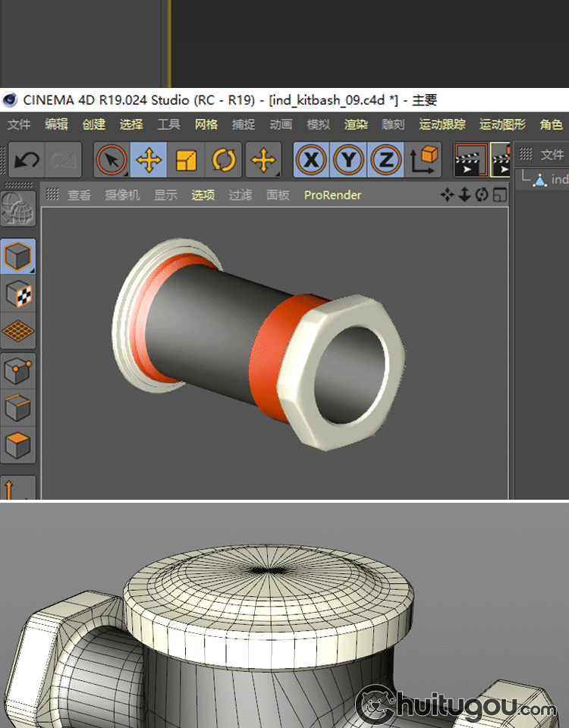Image resolution: width=569 pixels, height=728 pixels.
Task: Open the ProRender viewport menu
Action: pos(332,195)
